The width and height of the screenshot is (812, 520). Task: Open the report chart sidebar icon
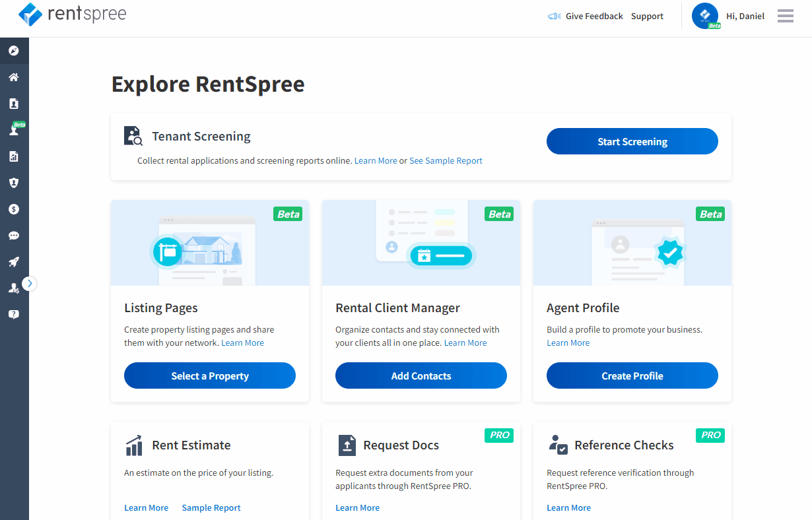(x=14, y=156)
